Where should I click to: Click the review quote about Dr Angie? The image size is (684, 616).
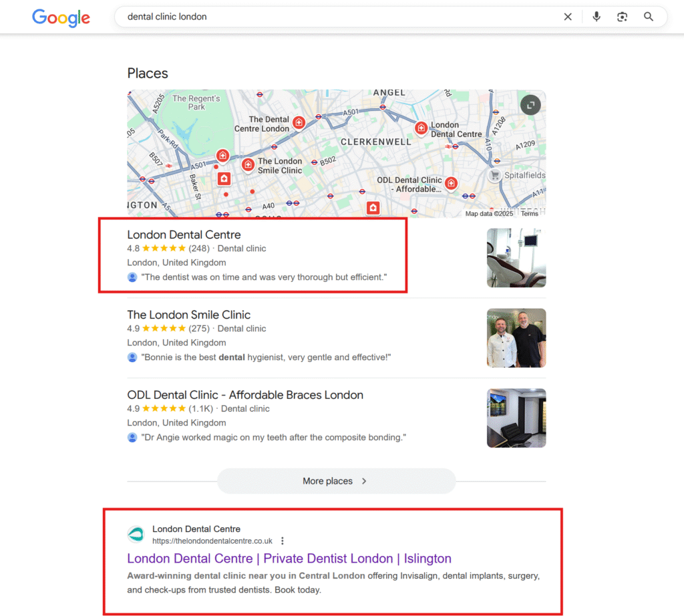[x=273, y=437]
